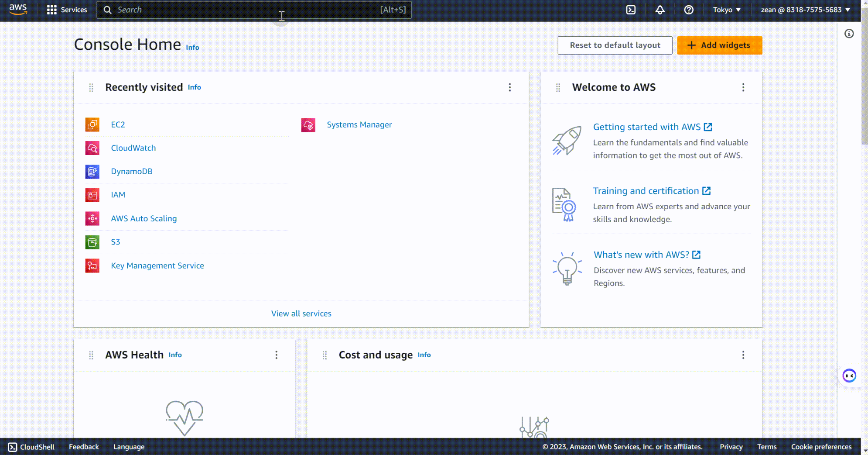Viewport: 868px width, 455px height.
Task: Click the Key Management Service icon
Action: [x=92, y=266]
